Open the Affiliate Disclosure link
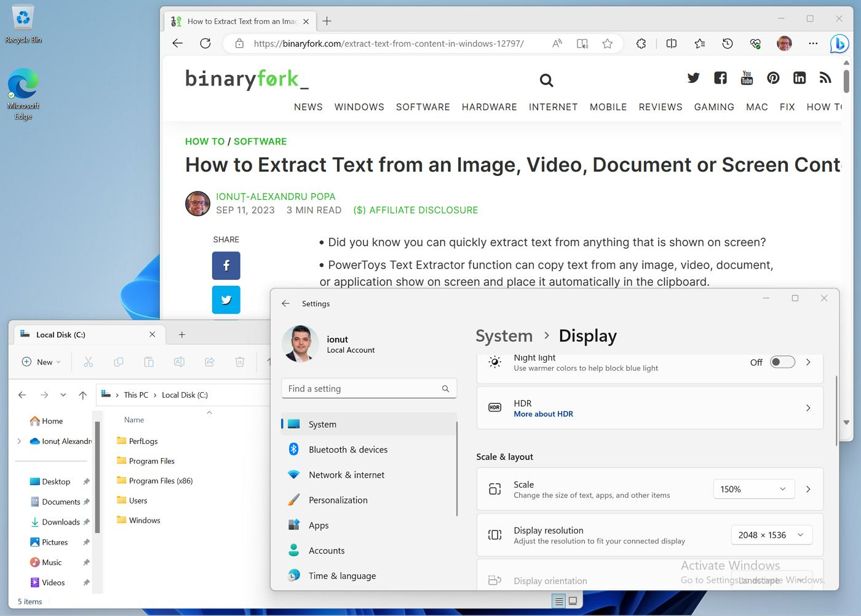 click(416, 210)
